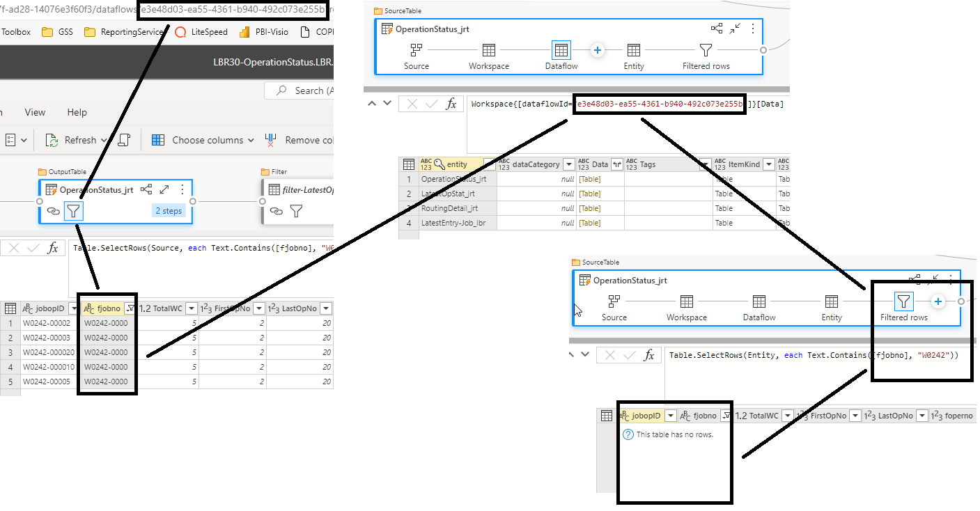The width and height of the screenshot is (980, 511).
Task: Open the table menu icon beside the entity column
Action: 407,164
